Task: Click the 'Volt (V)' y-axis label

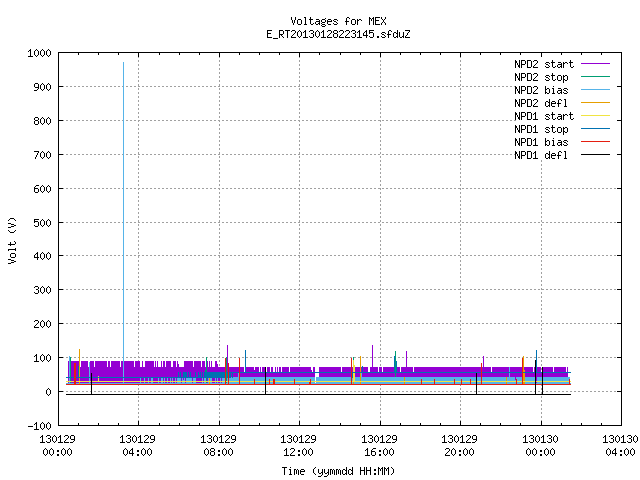Action: click(12, 240)
